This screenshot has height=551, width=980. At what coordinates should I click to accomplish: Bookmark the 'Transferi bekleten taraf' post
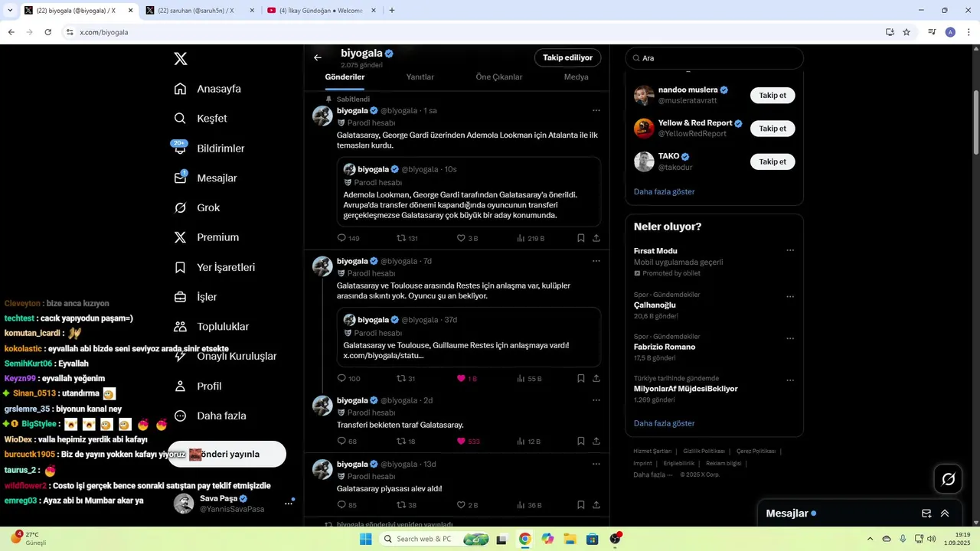pos(581,441)
